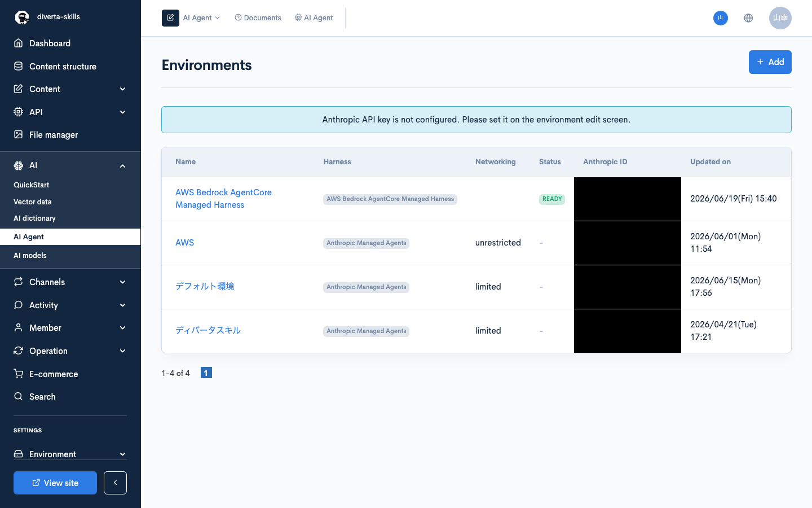Open the AI Agent dropdown in header
Viewport: 812px width, 508px height.
pos(201,18)
